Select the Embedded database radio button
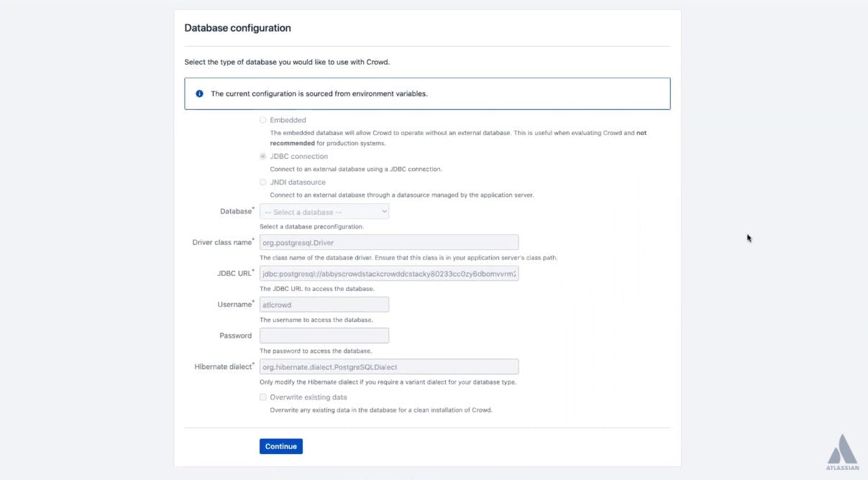Image resolution: width=868 pixels, height=480 pixels. click(x=263, y=120)
